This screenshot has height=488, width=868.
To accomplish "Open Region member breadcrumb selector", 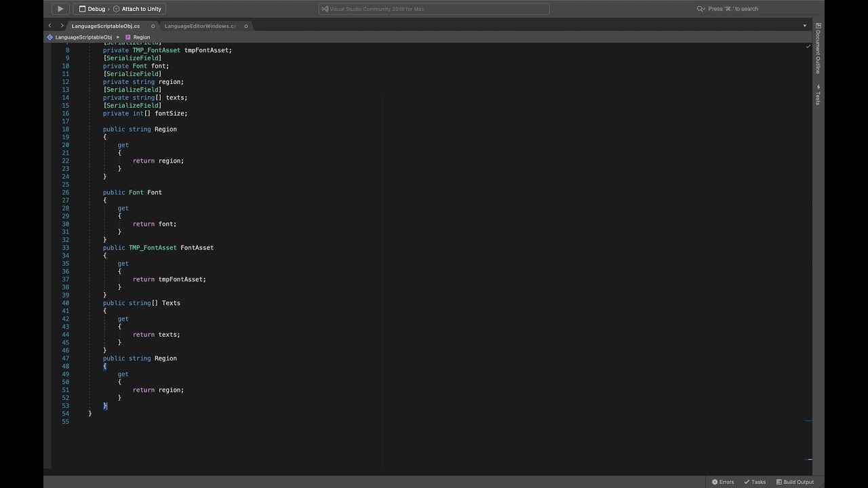I will (138, 37).
